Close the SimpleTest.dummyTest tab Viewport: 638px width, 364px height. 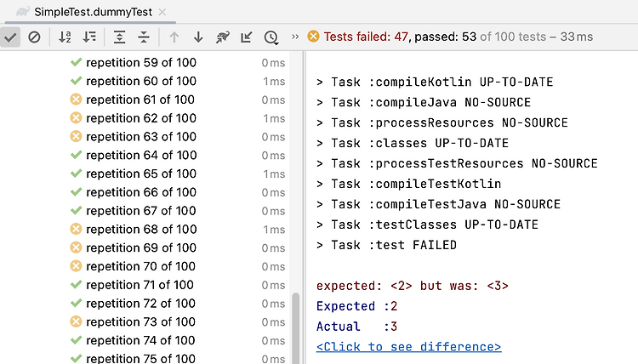pyautogui.click(x=162, y=12)
